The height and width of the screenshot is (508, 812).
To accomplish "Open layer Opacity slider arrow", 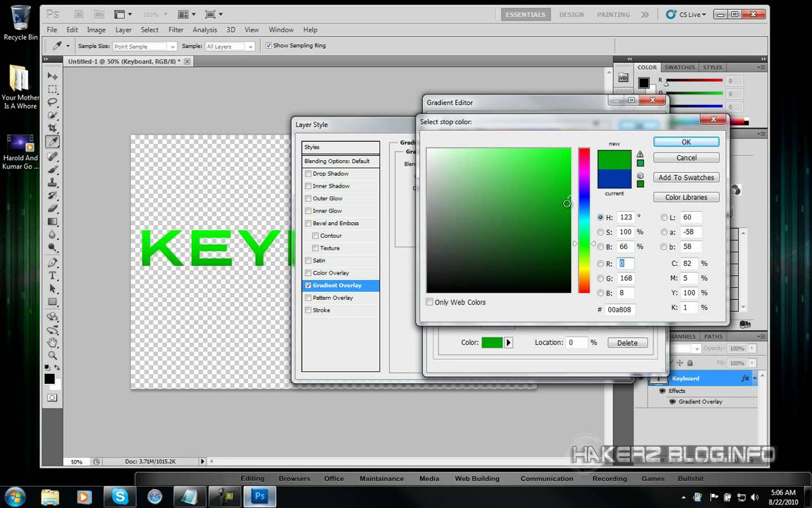I will (x=753, y=349).
